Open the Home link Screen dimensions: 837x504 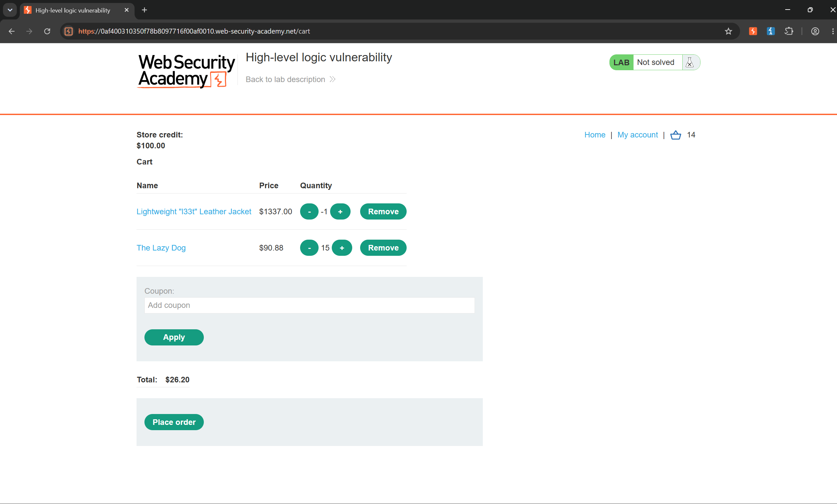(595, 135)
